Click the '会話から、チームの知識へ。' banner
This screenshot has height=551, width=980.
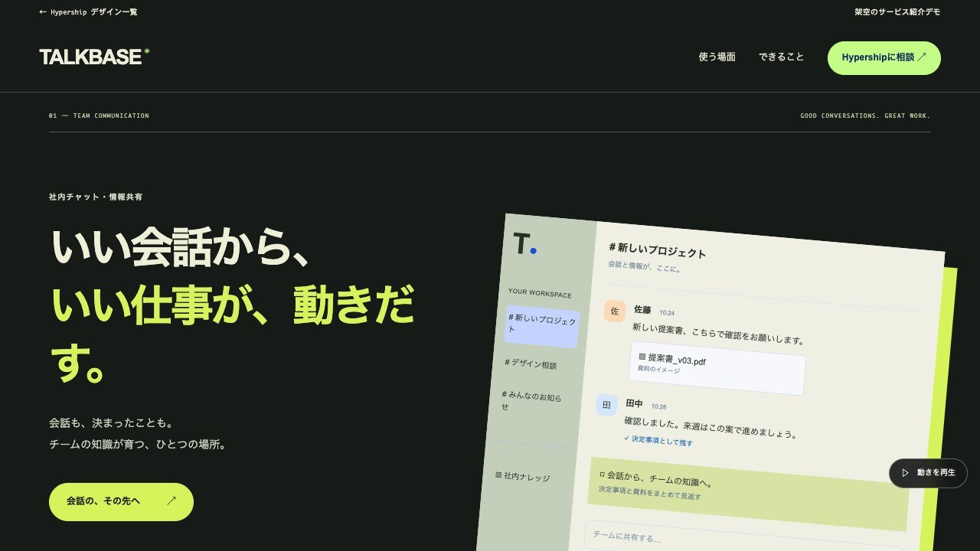(748, 494)
